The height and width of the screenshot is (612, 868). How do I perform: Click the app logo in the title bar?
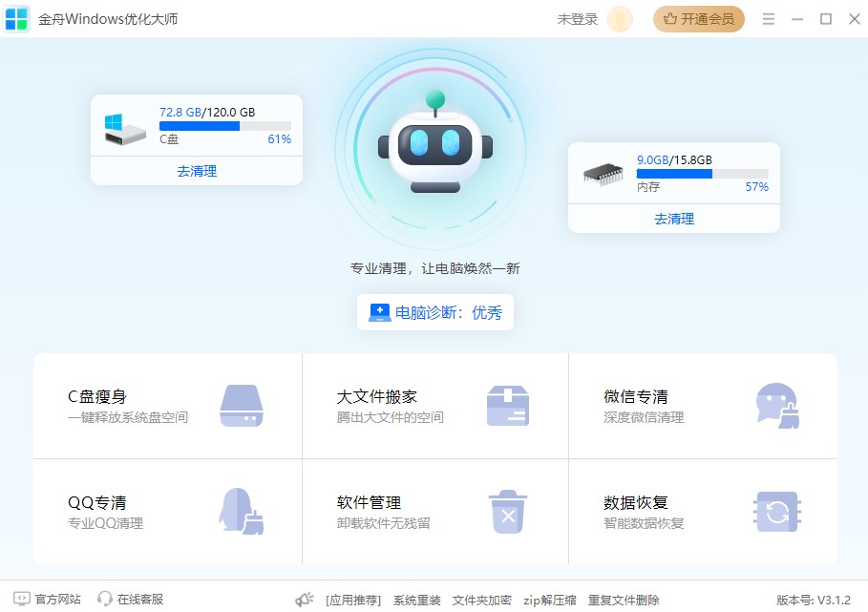[16, 18]
